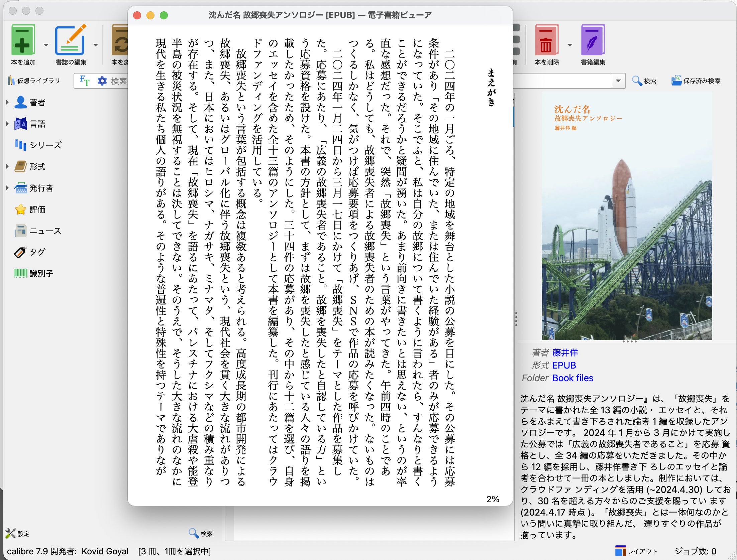
Task: Open the search history dropdown arrow
Action: click(618, 81)
